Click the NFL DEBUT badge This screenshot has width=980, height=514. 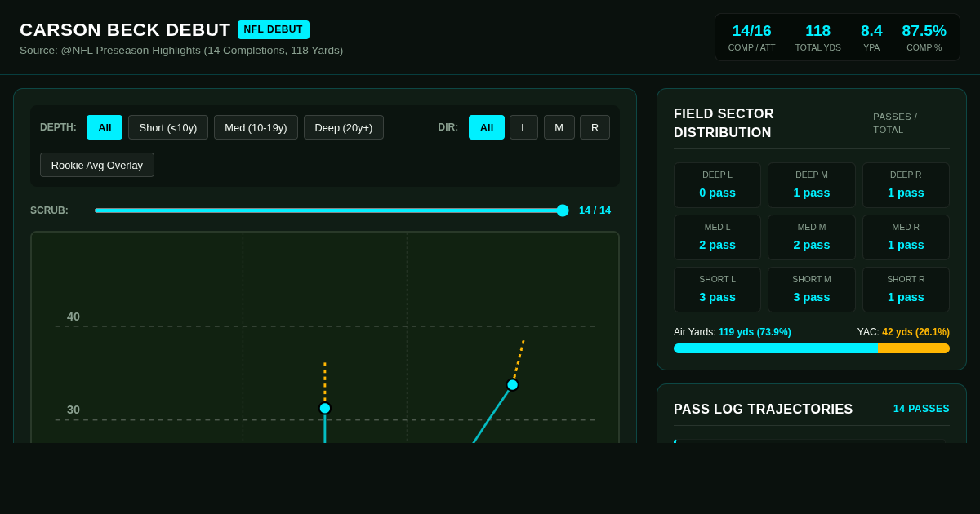point(274,29)
